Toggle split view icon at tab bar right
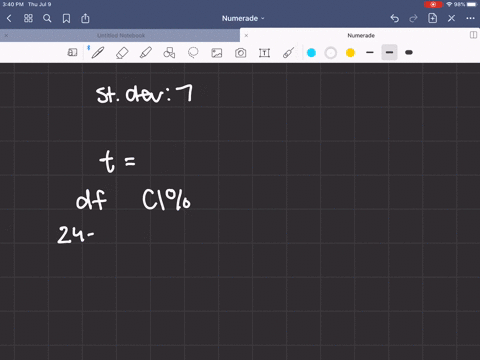 [473, 35]
